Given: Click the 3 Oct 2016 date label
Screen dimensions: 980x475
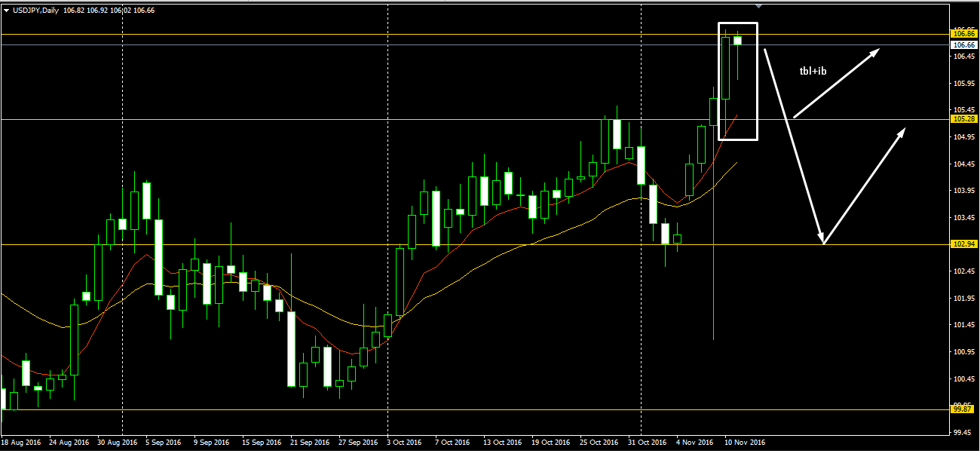Looking at the screenshot, I should coord(405,443).
